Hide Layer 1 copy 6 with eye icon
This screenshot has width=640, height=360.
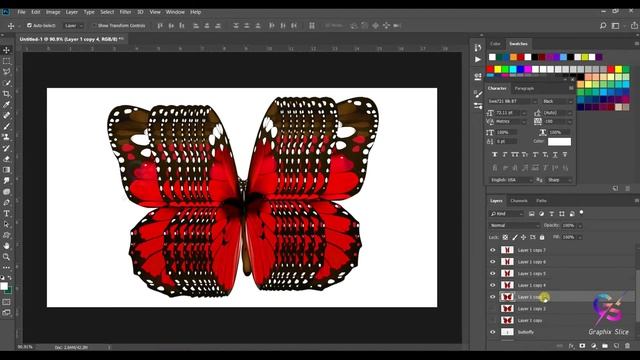(493, 262)
